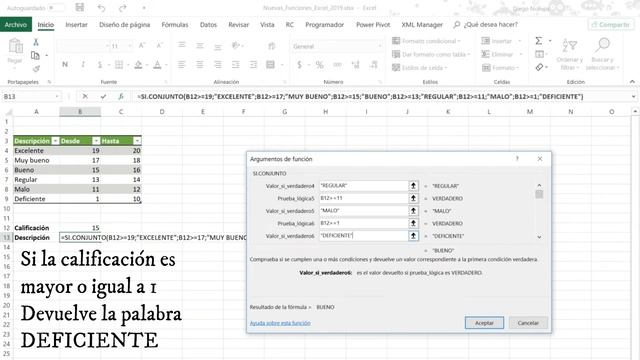Click the decrease font size icon

click(x=160, y=46)
